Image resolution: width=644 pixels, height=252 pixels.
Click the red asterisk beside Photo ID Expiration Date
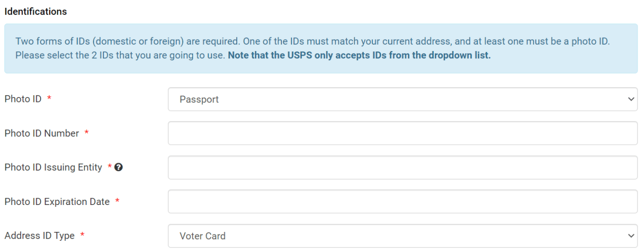click(117, 201)
